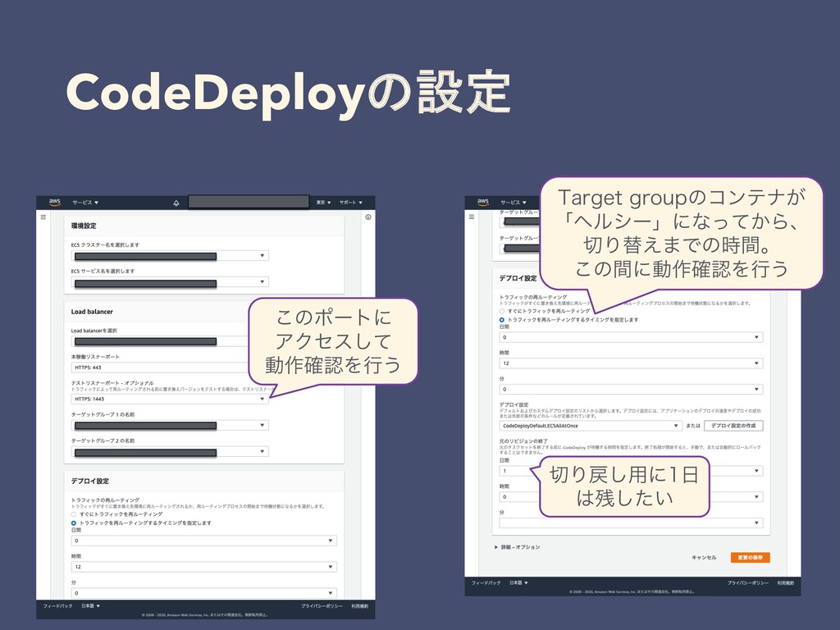Open サービス menu in right console
This screenshot has height=630, width=840.
click(x=514, y=203)
